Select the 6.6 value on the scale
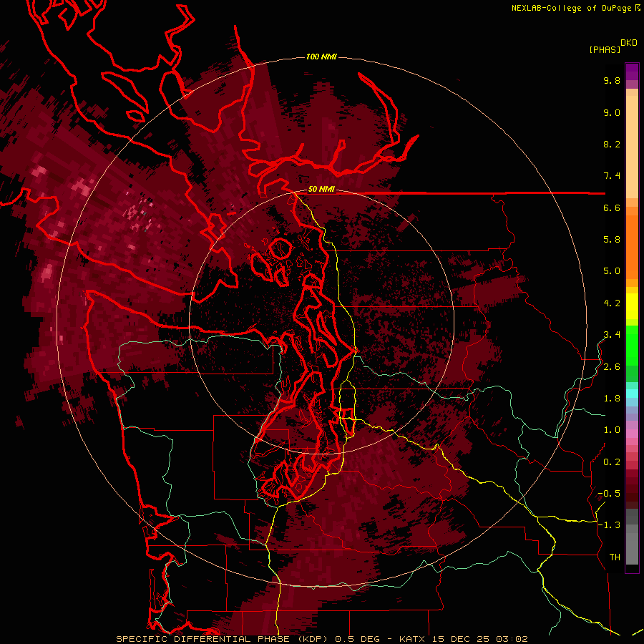Screen dimensions: 644x644 pyautogui.click(x=612, y=208)
